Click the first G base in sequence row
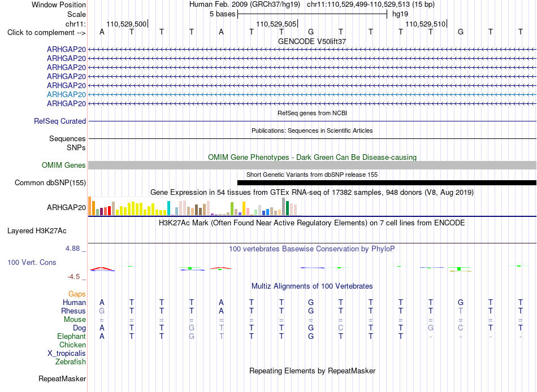Viewport: 537px width, 392px height. tap(311, 32)
